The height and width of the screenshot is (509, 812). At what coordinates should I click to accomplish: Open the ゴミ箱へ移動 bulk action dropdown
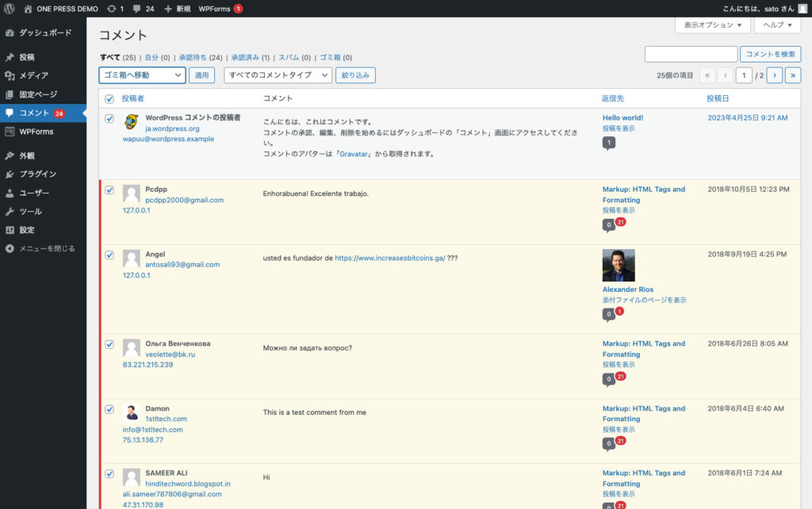click(x=141, y=75)
